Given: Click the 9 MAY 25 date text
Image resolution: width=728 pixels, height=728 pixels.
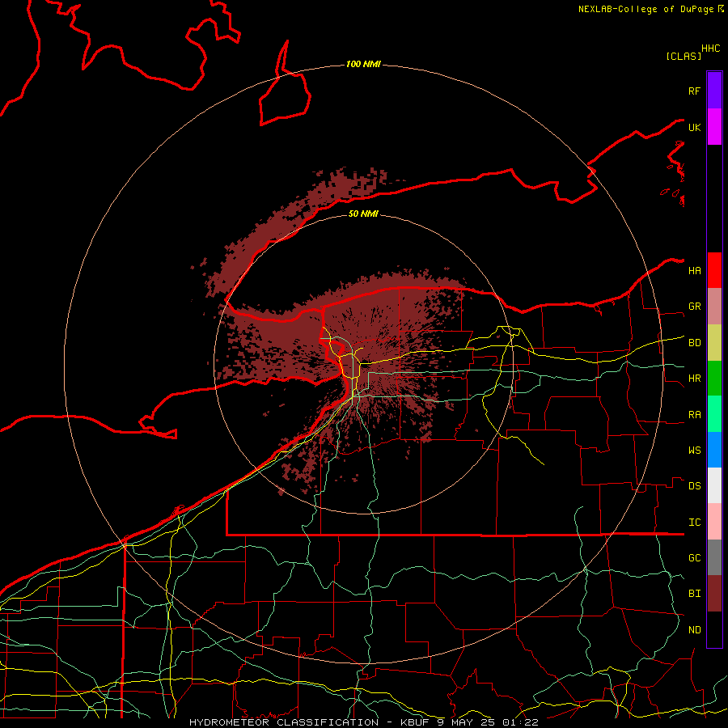Looking at the screenshot, I should point(467,722).
